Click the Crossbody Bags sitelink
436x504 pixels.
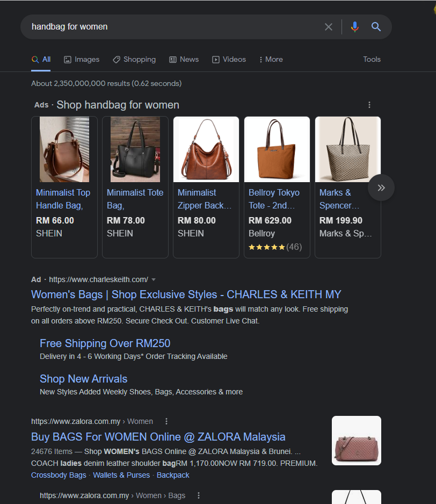(59, 476)
